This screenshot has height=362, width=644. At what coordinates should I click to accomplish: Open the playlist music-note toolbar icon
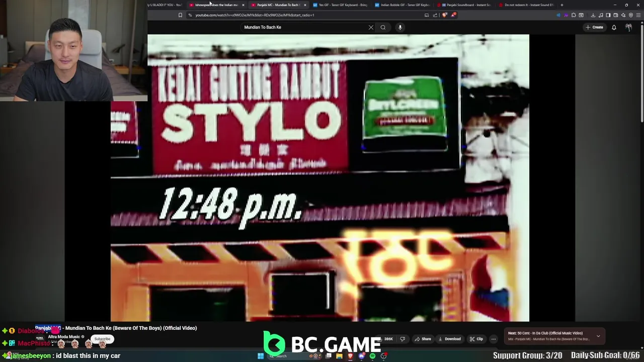click(601, 15)
